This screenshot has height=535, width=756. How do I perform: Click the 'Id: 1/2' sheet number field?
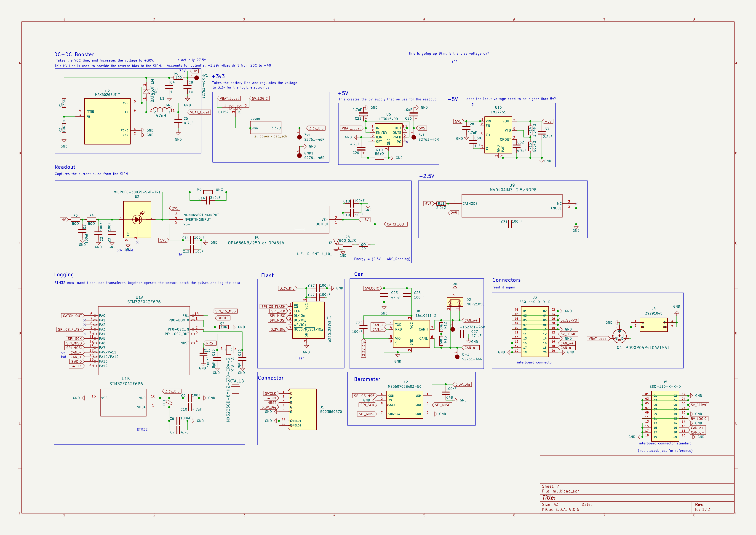click(x=702, y=510)
